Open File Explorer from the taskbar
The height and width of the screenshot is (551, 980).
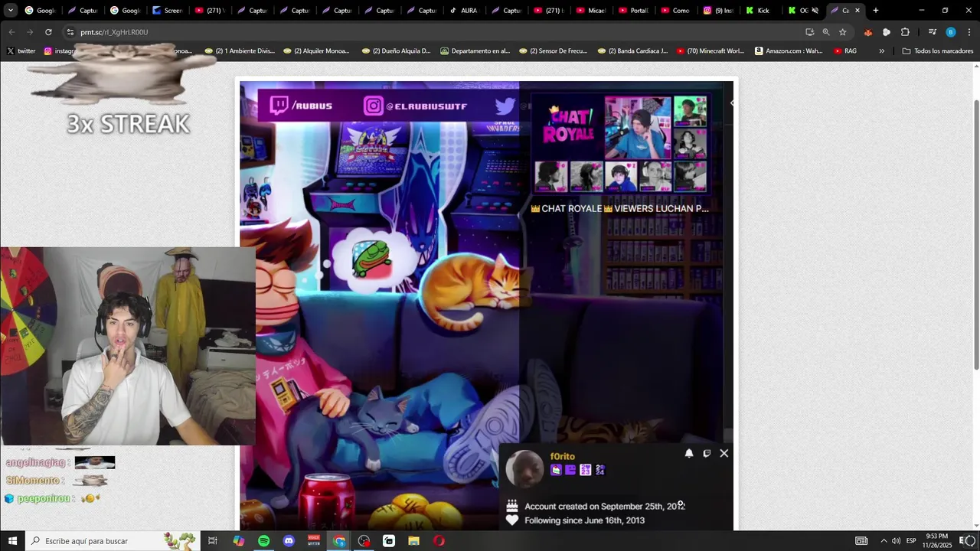[x=414, y=541]
